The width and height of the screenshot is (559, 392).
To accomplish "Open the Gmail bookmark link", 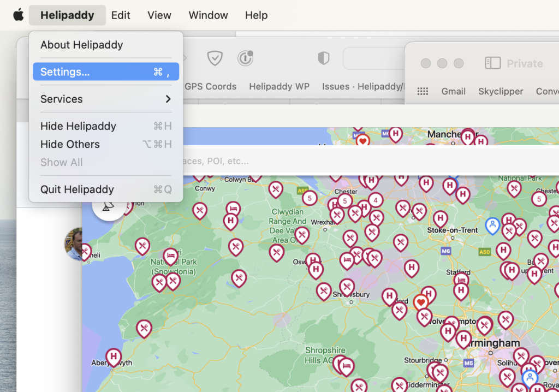I will pyautogui.click(x=453, y=91).
